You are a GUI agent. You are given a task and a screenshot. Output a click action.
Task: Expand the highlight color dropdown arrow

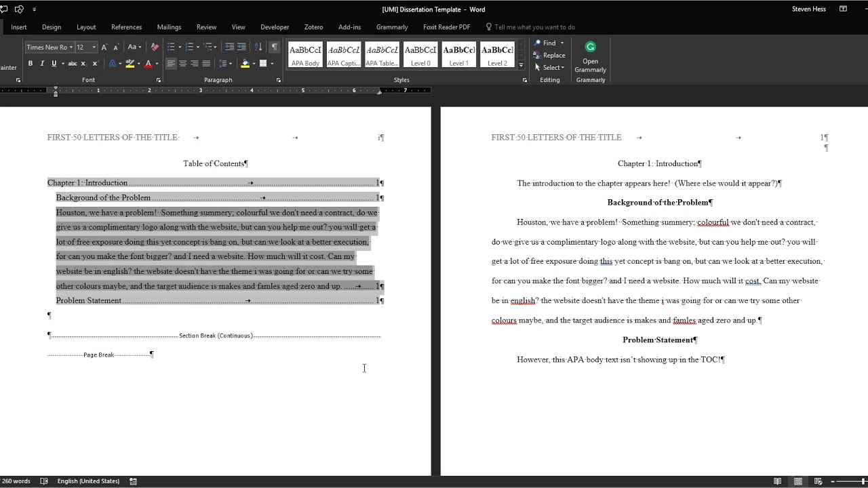tap(139, 64)
